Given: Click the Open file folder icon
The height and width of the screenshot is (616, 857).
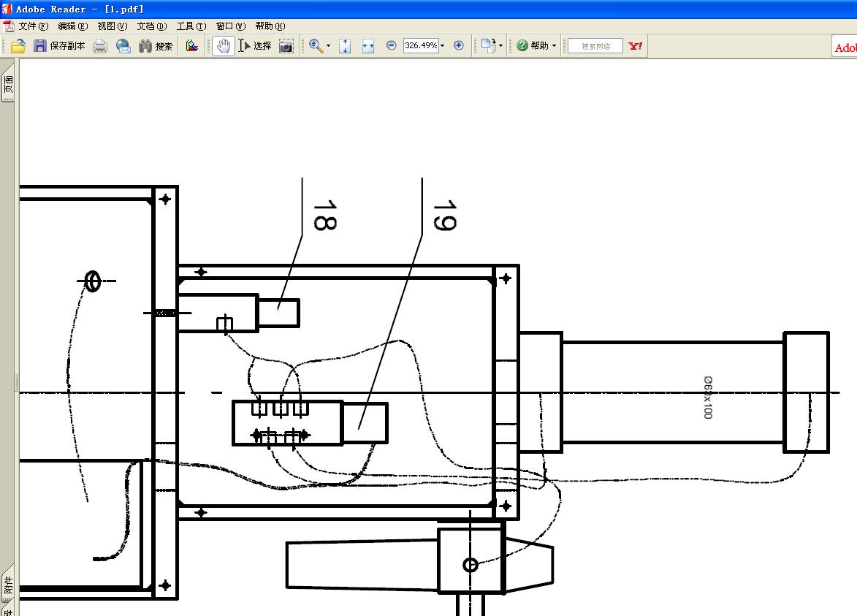Looking at the screenshot, I should [18, 46].
